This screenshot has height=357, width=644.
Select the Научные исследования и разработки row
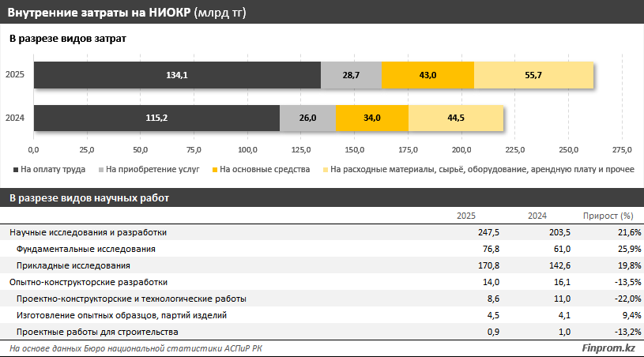tap(88, 232)
